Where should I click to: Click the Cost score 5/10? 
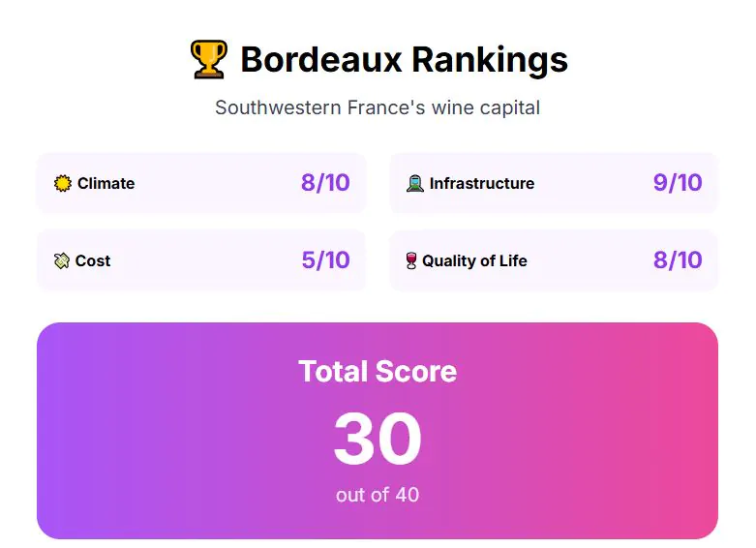tap(325, 260)
